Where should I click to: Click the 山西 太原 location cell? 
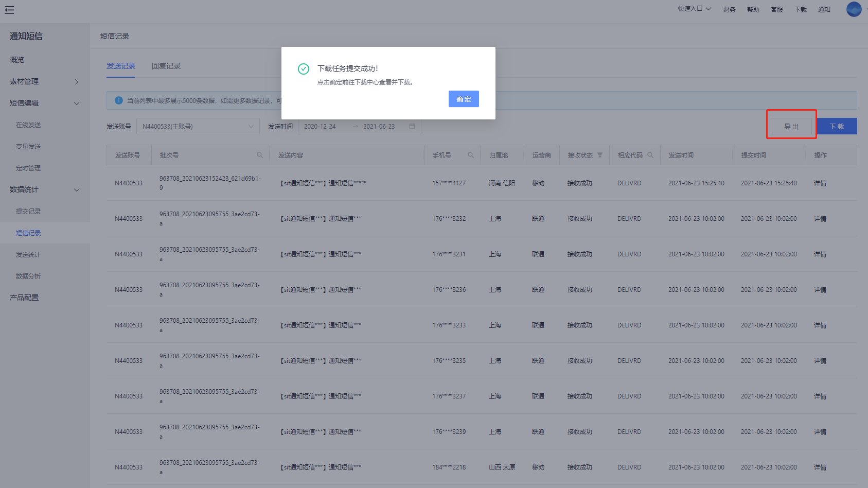tap(502, 467)
